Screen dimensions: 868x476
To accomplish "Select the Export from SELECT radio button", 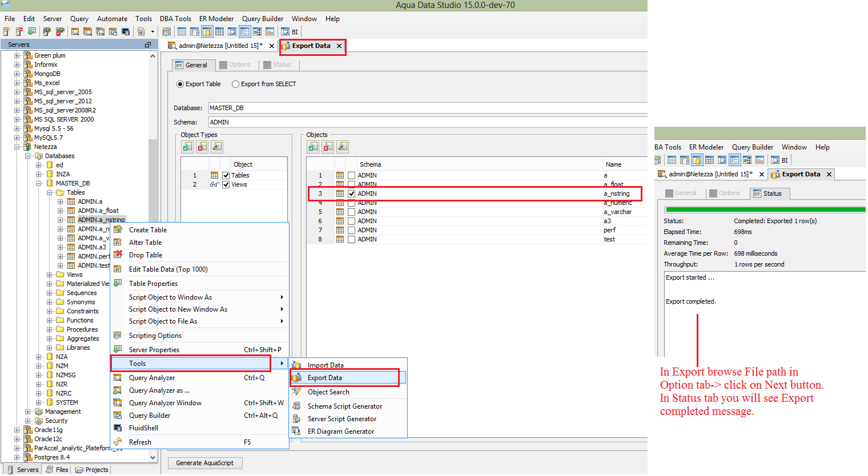I will pos(235,84).
